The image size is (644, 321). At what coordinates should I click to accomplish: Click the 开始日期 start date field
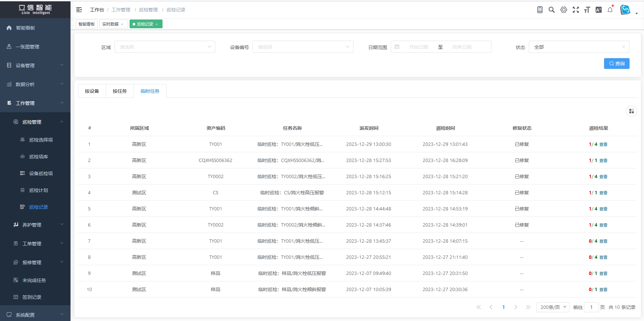point(418,47)
